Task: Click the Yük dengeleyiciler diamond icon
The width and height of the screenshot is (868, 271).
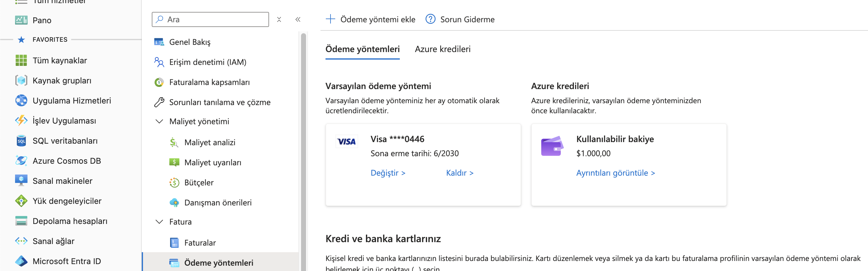Action: click(21, 201)
